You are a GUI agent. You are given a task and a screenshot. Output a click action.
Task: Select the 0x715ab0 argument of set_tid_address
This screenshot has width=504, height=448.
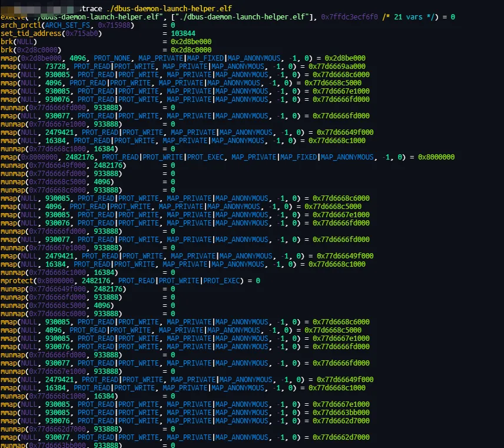tap(82, 34)
